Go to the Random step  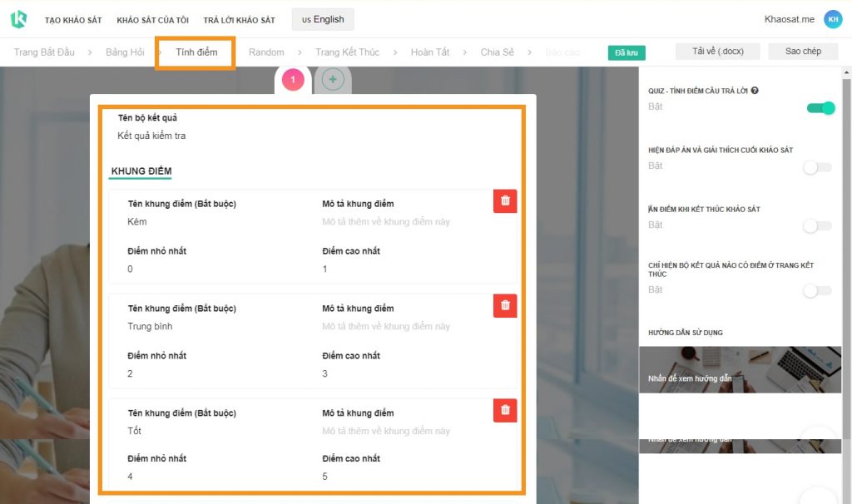pos(266,52)
